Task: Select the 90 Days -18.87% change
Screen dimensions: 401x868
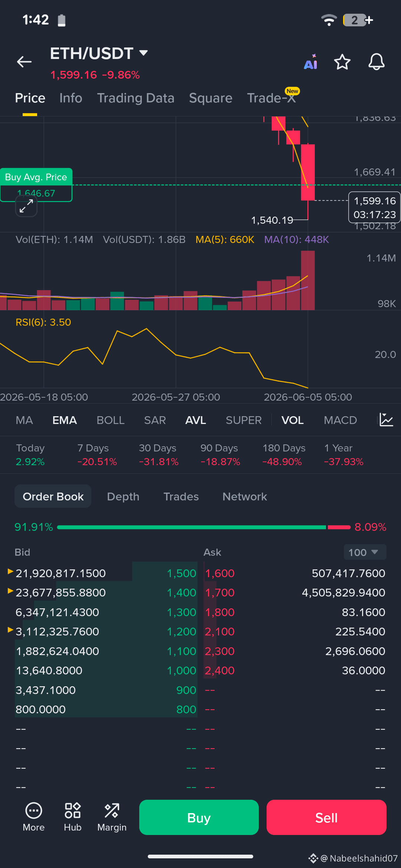Action: [220, 455]
